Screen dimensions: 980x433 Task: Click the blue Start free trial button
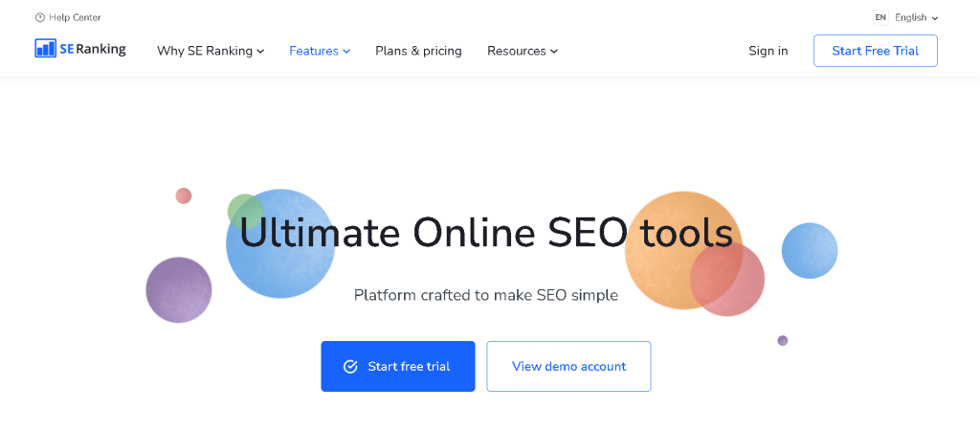[398, 366]
